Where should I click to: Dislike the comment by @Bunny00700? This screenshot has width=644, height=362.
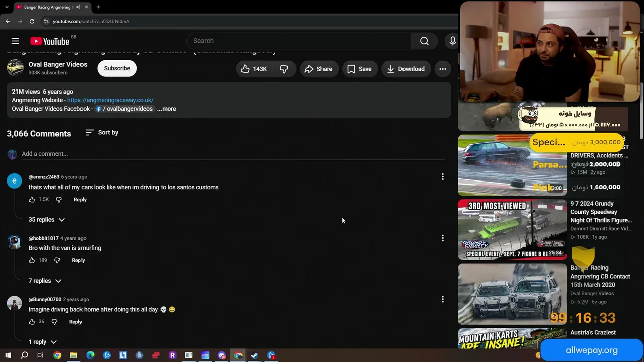[x=54, y=322]
